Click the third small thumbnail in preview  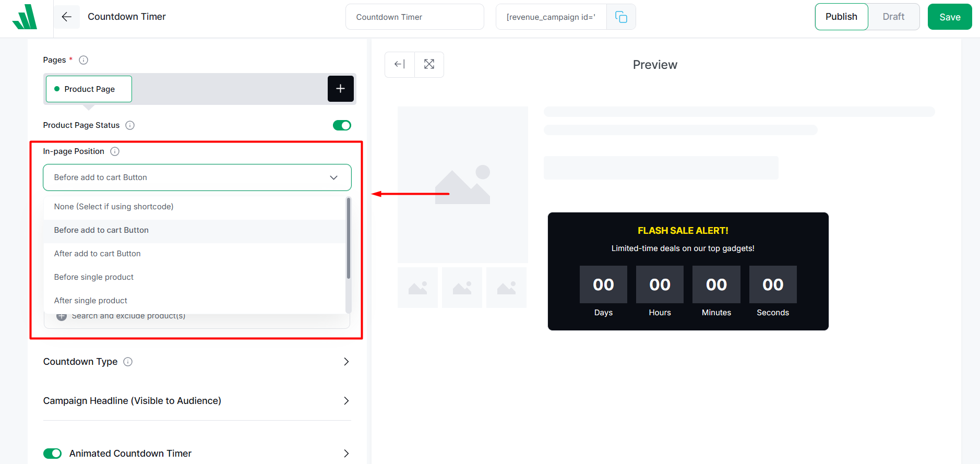(x=506, y=288)
